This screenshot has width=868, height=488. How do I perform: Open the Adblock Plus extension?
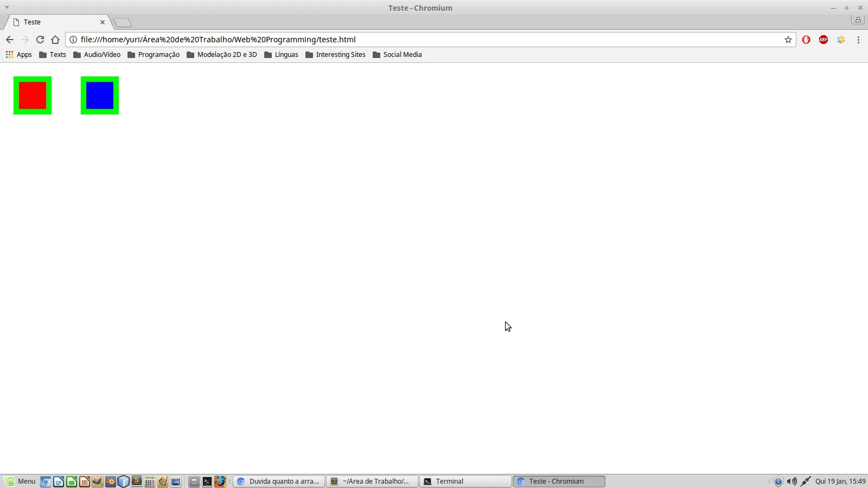coord(824,40)
